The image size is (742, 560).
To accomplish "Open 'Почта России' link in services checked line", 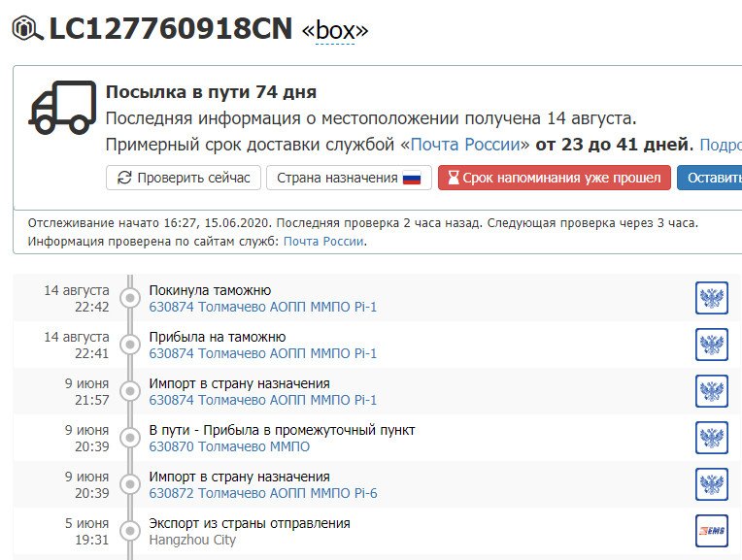I will click(x=323, y=241).
